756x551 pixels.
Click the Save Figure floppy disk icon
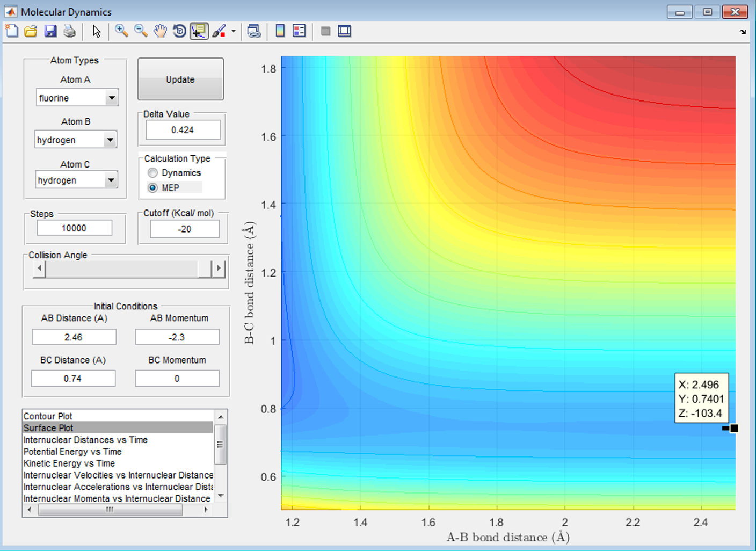click(x=50, y=31)
